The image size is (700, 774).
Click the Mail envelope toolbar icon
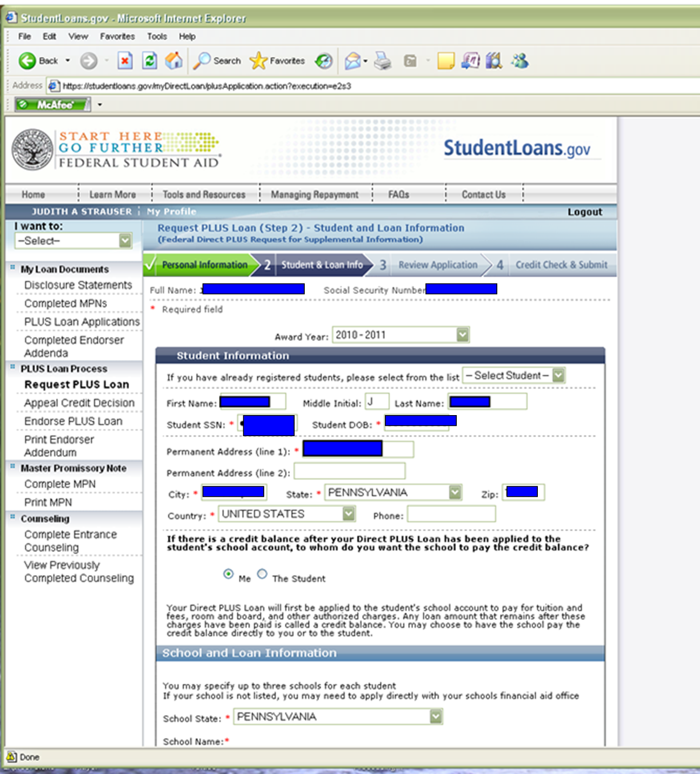[x=352, y=61]
